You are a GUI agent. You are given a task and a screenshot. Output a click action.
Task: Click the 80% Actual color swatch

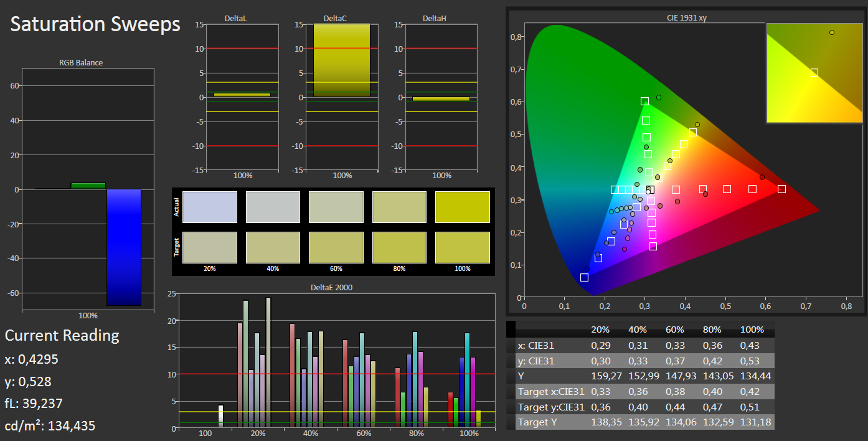point(399,207)
